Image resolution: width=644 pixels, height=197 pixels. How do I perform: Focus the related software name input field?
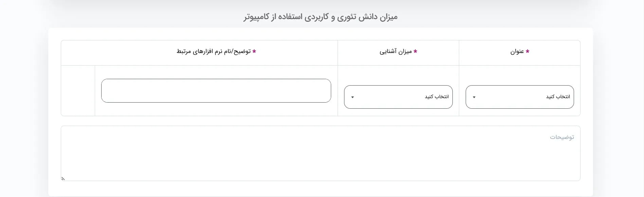pyautogui.click(x=216, y=91)
